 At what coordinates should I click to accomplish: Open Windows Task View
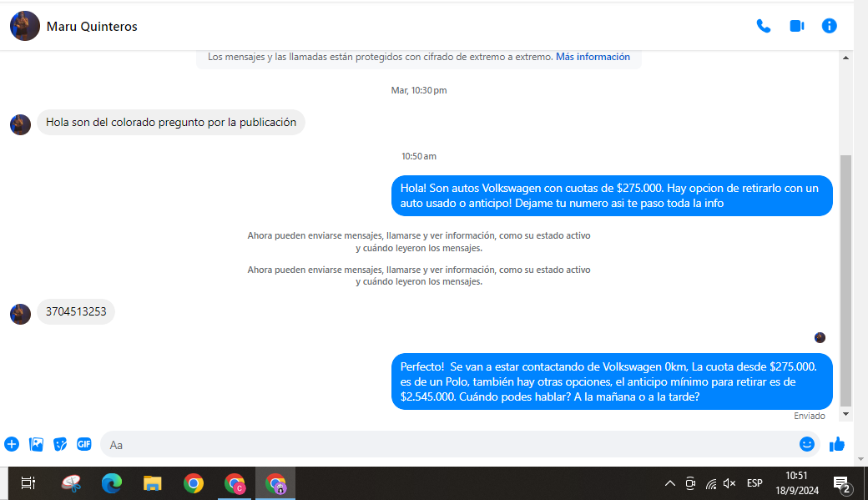(28, 483)
